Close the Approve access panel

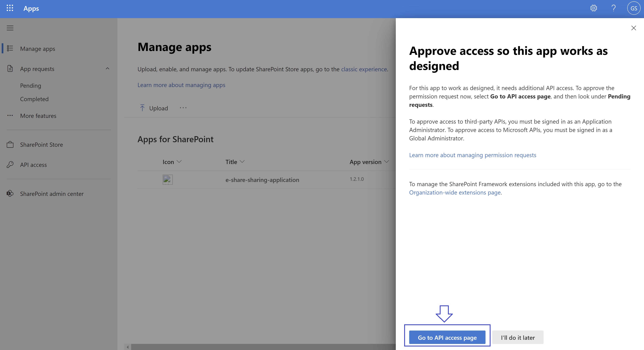tap(633, 28)
